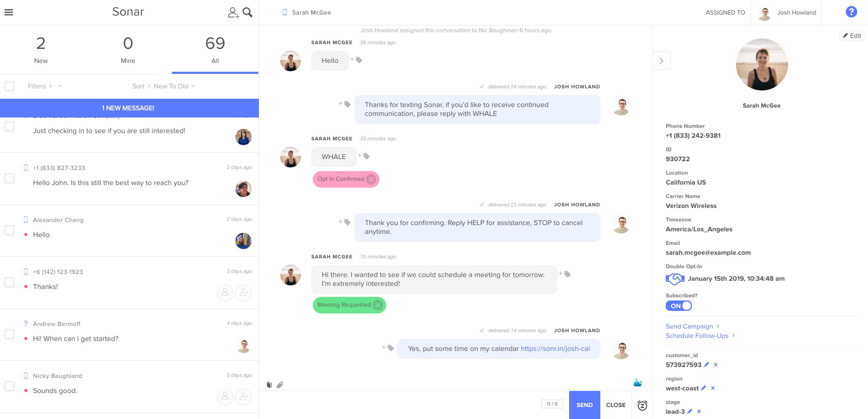This screenshot has height=419, width=868.
Task: Switch to the New conversations tab
Action: coord(41,50)
